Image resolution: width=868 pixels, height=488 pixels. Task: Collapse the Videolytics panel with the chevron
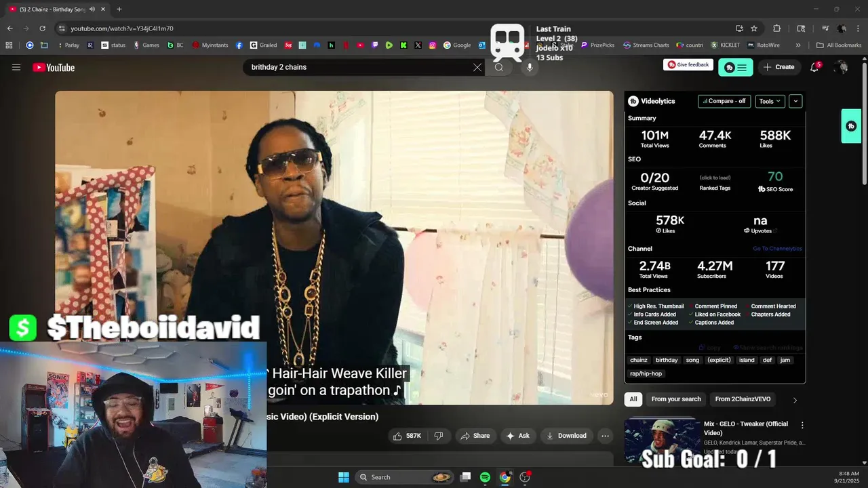click(795, 101)
